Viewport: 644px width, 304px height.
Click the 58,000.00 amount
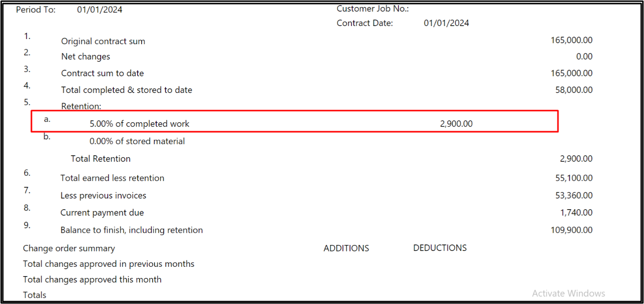[574, 90]
